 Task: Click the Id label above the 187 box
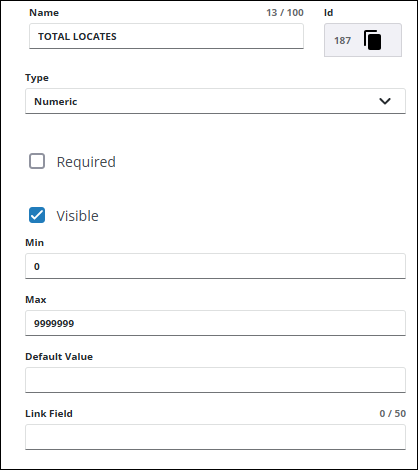tap(329, 13)
